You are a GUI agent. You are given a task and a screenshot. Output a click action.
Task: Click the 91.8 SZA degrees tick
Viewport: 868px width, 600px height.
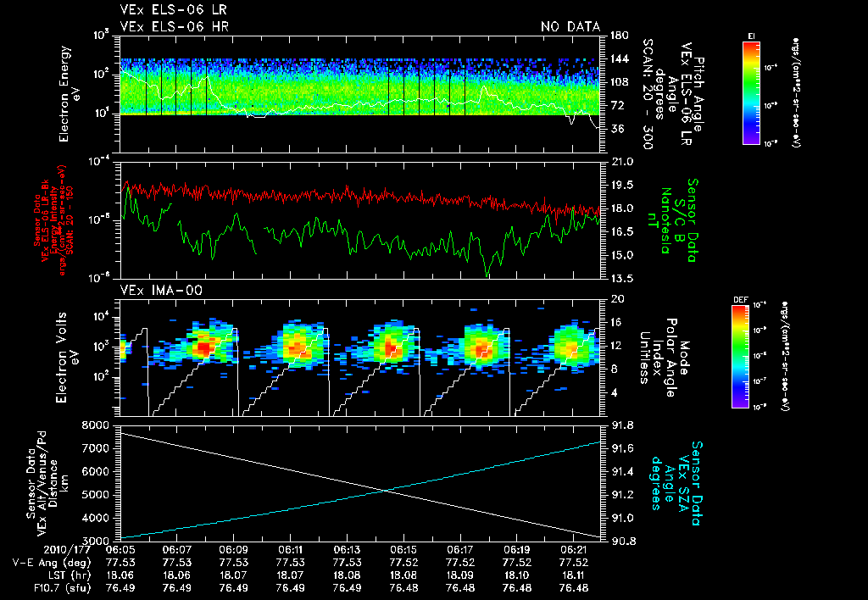(623, 425)
